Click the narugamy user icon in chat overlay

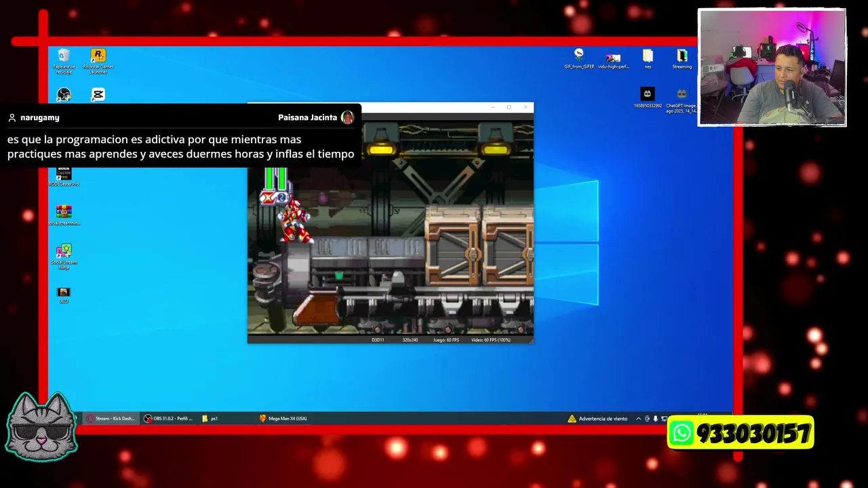[x=12, y=117]
